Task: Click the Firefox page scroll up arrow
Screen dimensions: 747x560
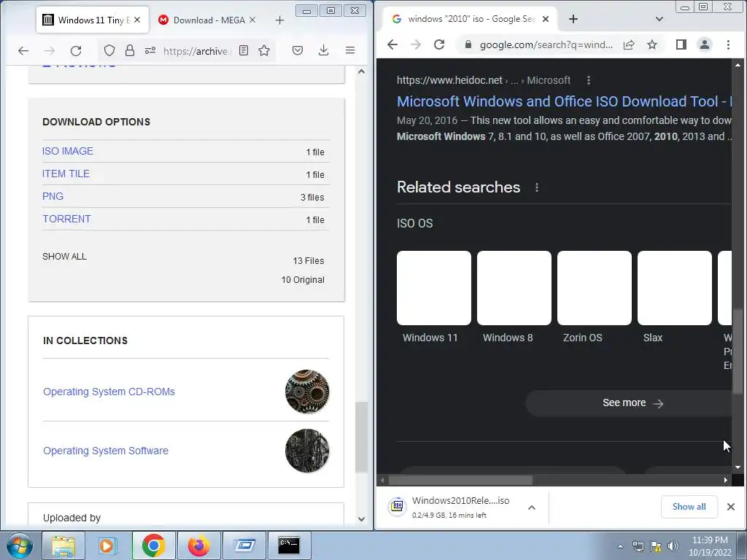Action: pos(362,71)
